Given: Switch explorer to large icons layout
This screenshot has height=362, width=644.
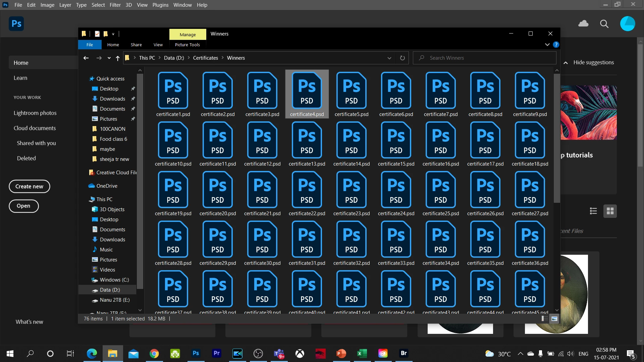Looking at the screenshot, I should click(554, 319).
